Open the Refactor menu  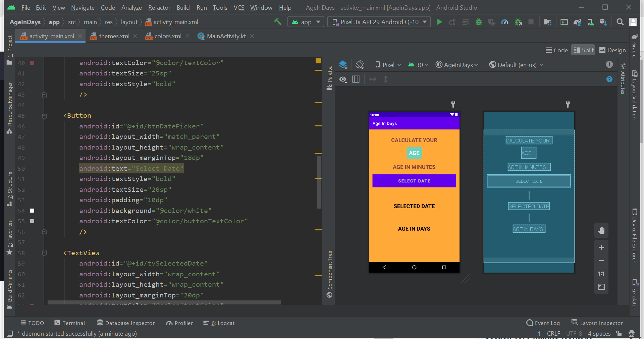click(159, 7)
